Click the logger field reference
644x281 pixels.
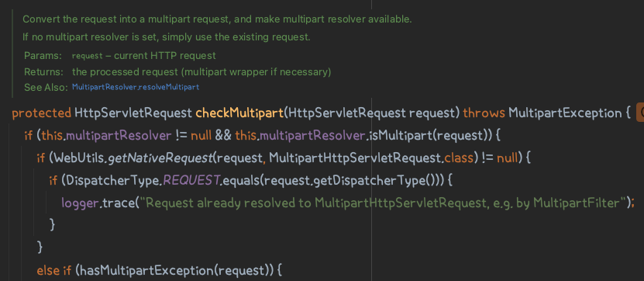(80, 203)
